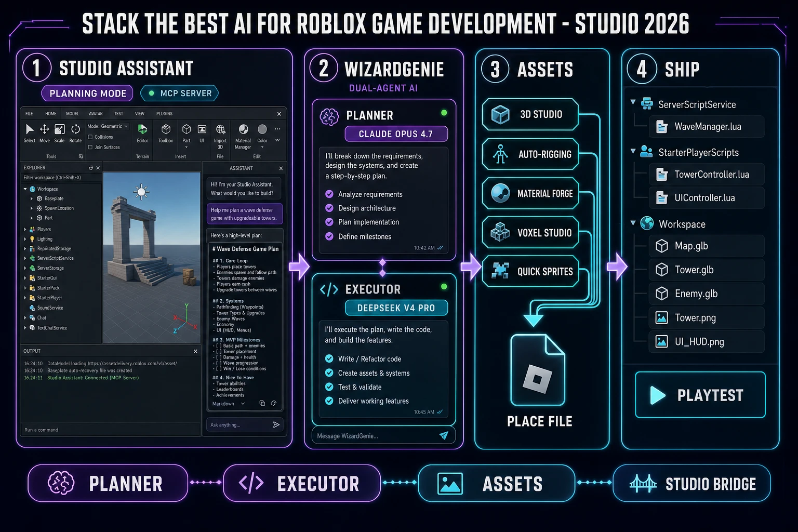Switch to the MODEL tab
The height and width of the screenshot is (532, 798).
tap(73, 113)
